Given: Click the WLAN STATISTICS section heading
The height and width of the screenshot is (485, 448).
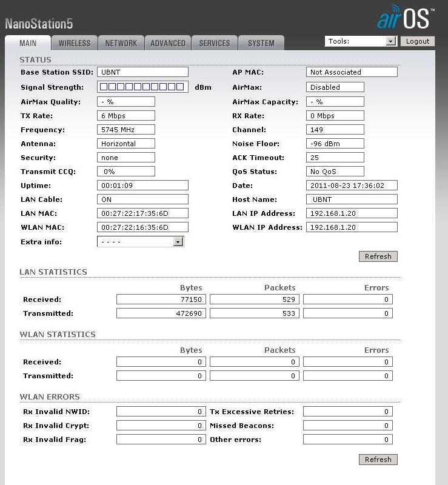Looking at the screenshot, I should click(58, 335).
